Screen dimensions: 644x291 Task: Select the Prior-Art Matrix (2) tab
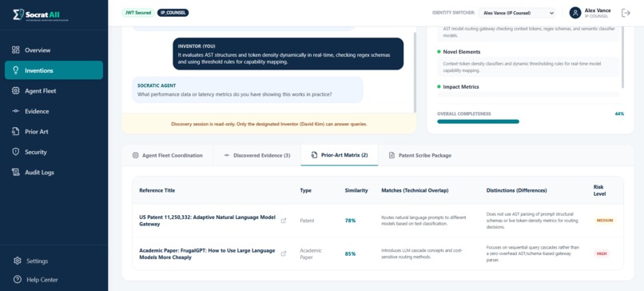pos(340,155)
